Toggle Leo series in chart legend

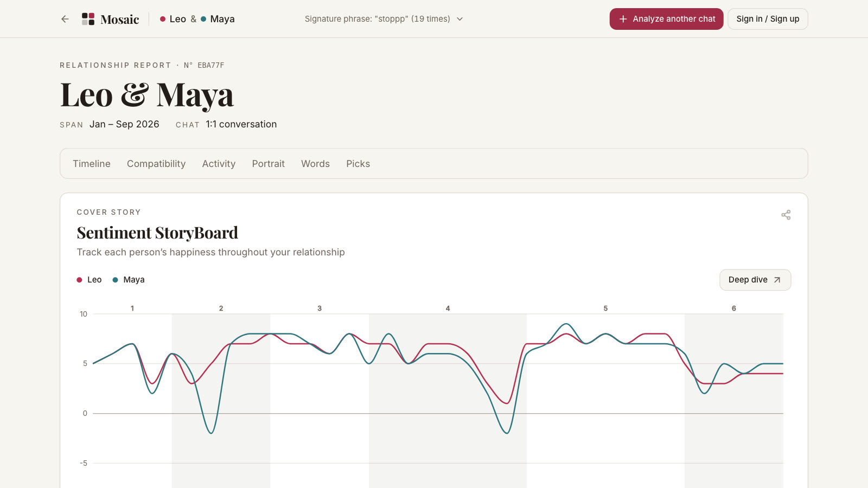(x=89, y=280)
